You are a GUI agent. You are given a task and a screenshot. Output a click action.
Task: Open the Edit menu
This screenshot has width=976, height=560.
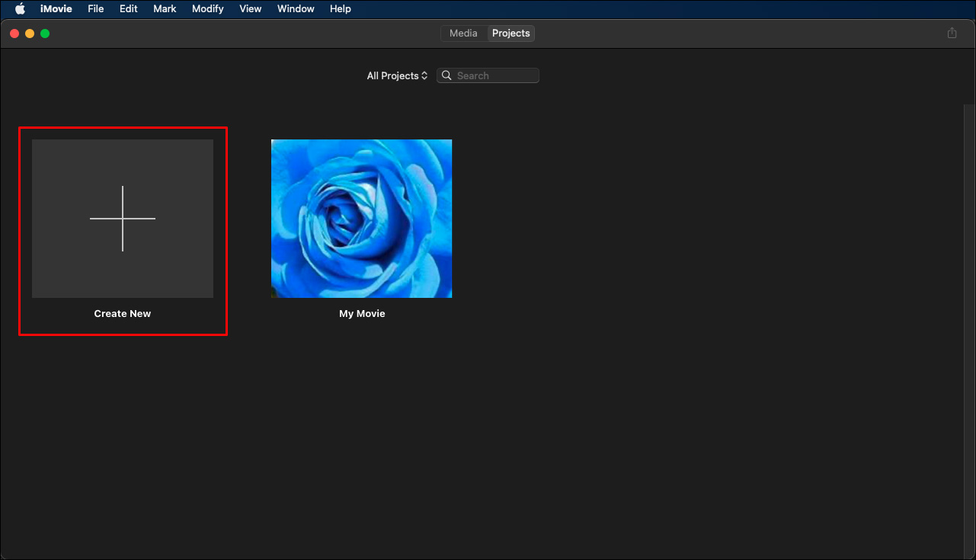[x=127, y=8]
